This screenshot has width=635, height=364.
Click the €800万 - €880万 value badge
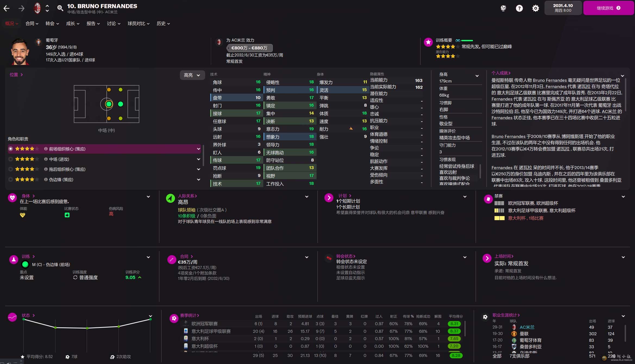point(249,48)
